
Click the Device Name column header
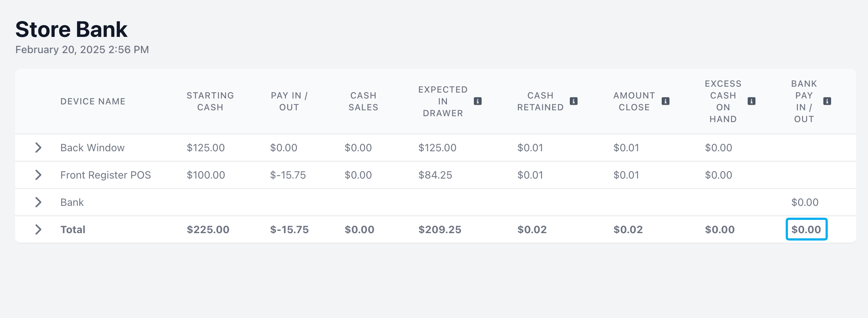coord(93,101)
